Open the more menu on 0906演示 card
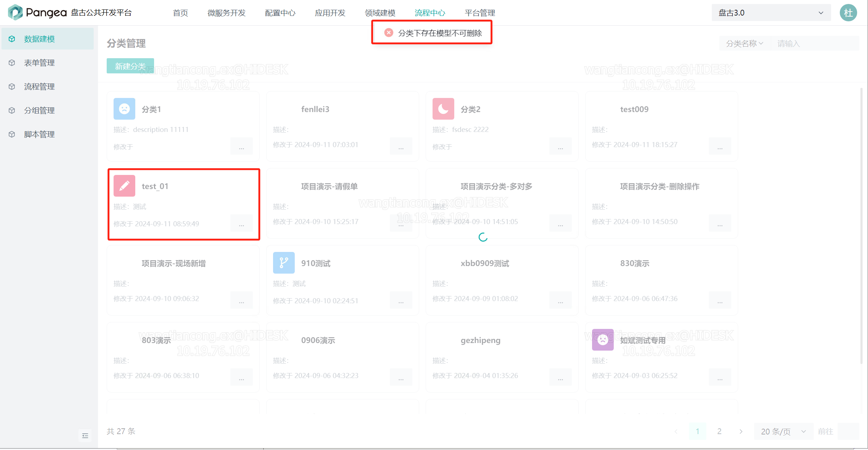 (401, 377)
